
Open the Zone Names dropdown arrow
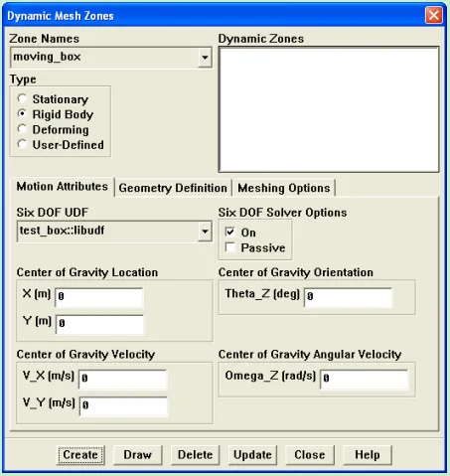coord(205,58)
